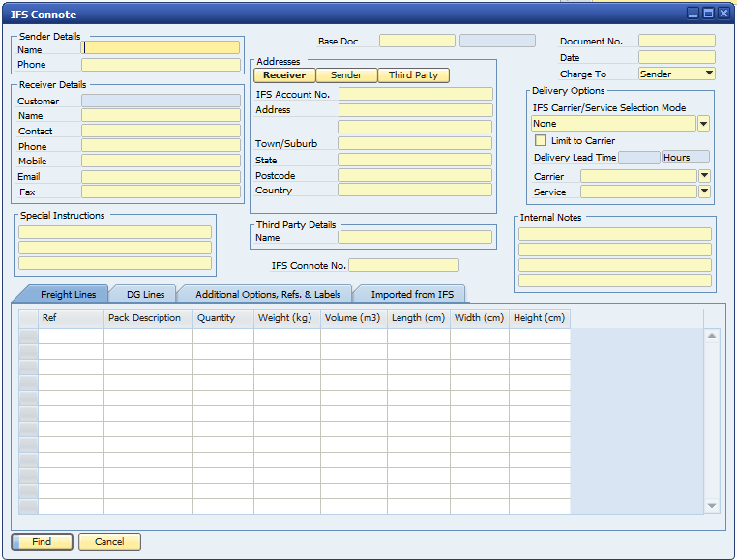Click the Sender Name input field
The height and width of the screenshot is (560, 737).
coord(161,47)
